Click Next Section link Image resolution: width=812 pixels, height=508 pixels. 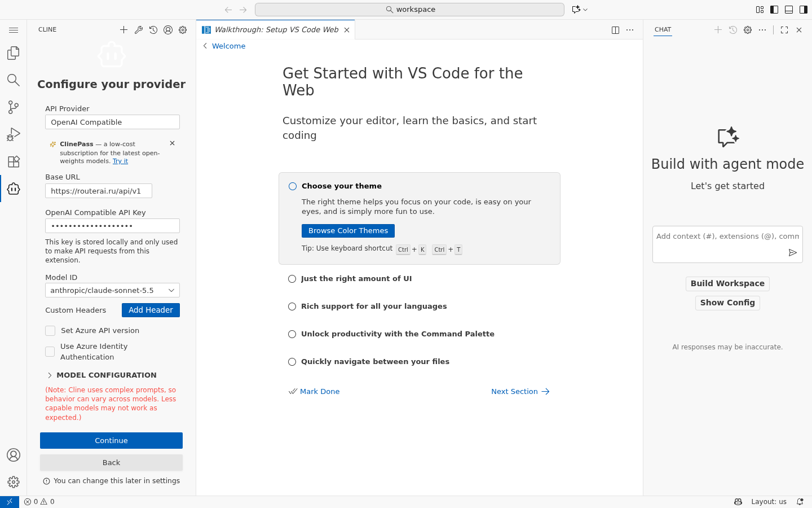(x=520, y=392)
